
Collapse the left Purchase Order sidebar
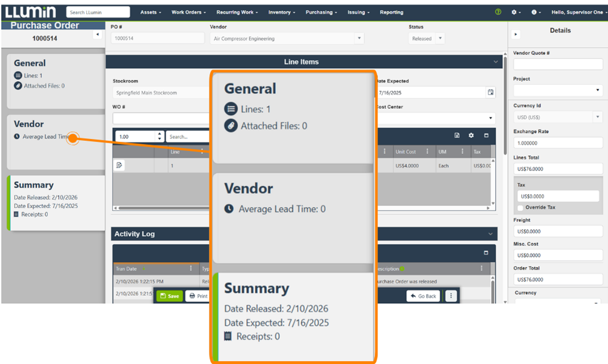97,35
